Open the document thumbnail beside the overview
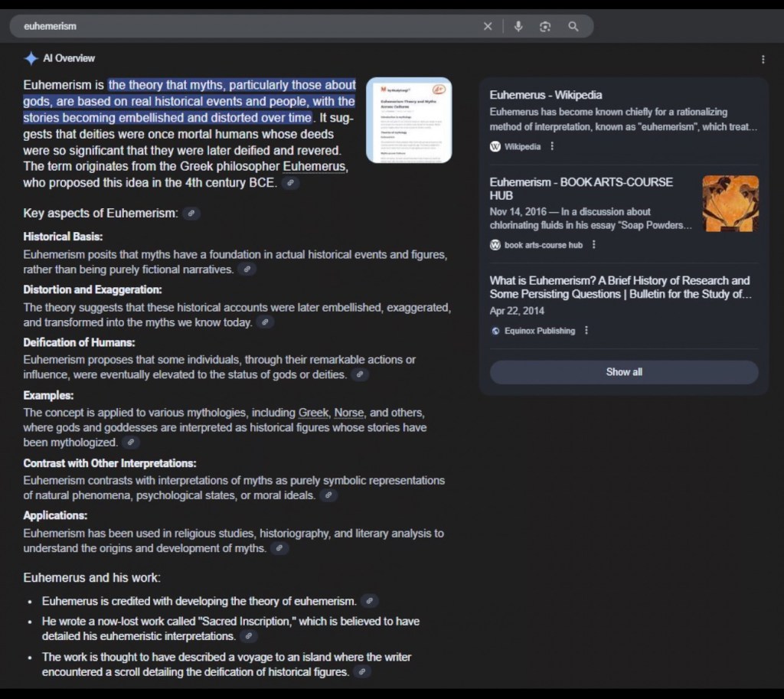 [409, 120]
